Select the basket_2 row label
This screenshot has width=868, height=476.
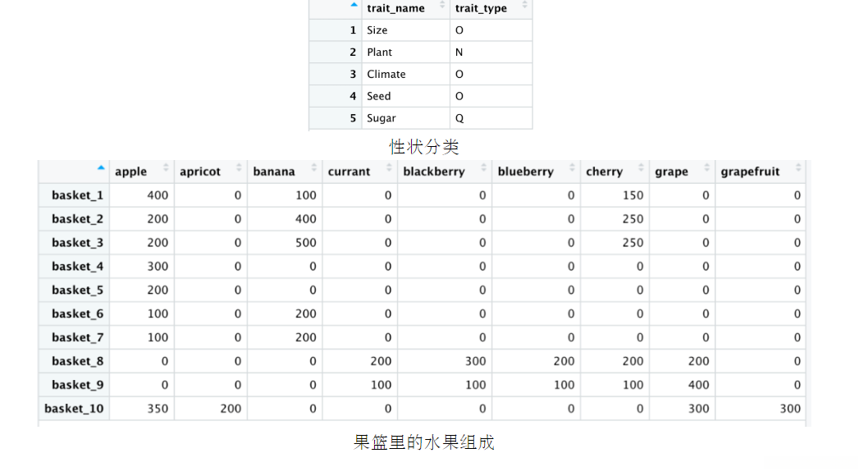coord(77,219)
